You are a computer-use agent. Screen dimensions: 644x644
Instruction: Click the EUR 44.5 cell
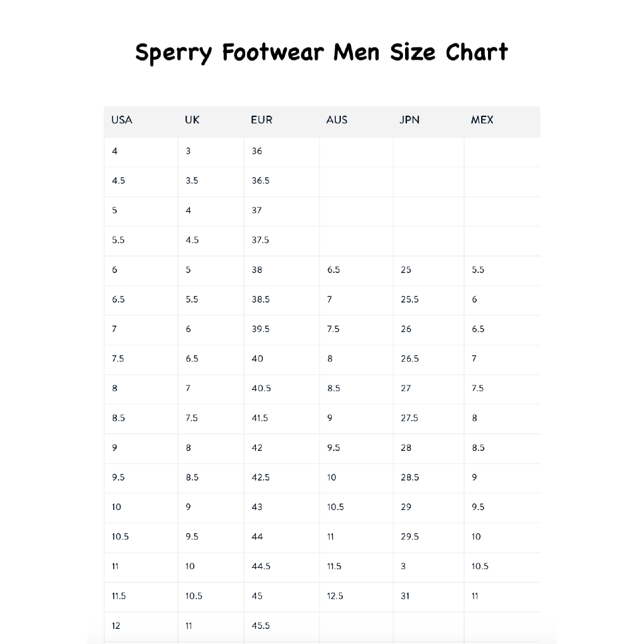tap(260, 567)
